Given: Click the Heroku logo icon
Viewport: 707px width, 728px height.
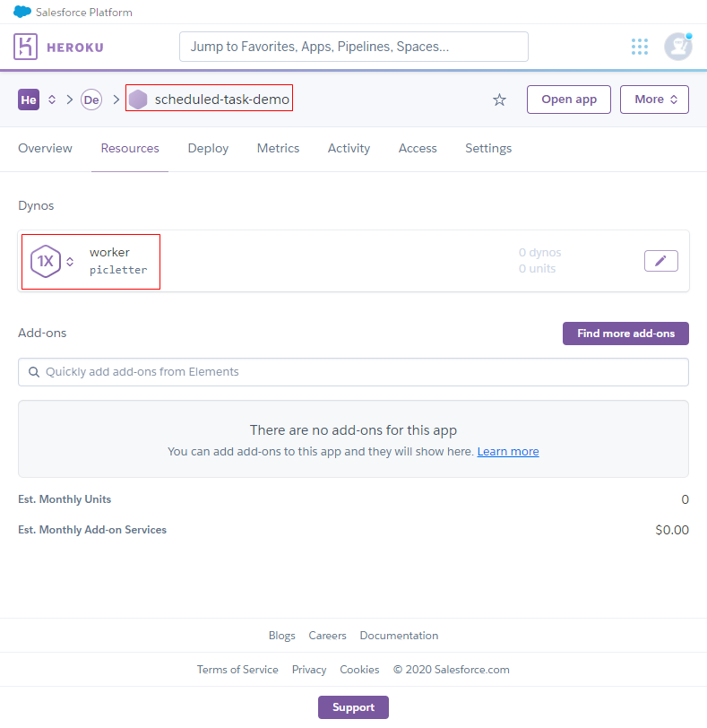Looking at the screenshot, I should pyautogui.click(x=27, y=47).
